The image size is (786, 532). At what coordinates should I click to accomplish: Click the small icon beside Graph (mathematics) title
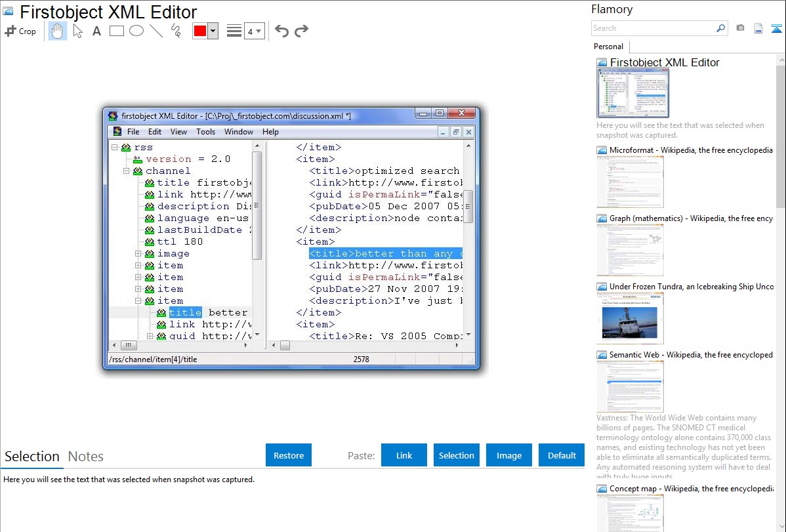[602, 218]
